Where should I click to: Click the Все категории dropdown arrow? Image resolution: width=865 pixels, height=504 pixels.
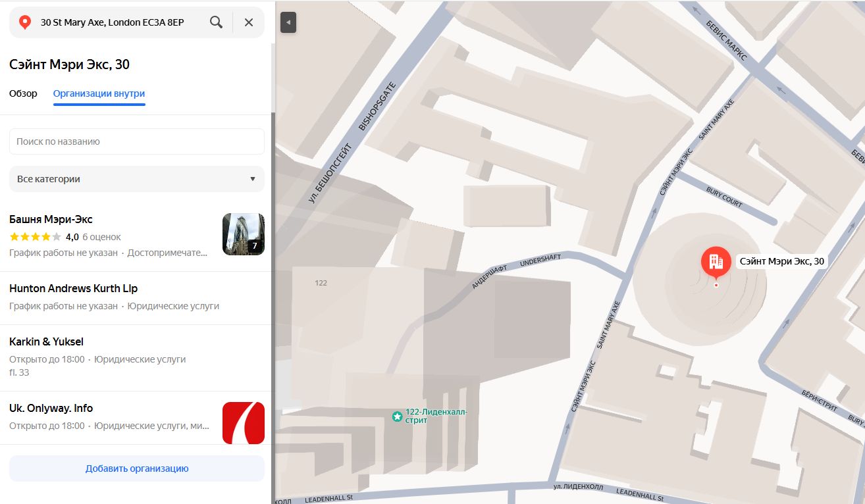click(253, 179)
